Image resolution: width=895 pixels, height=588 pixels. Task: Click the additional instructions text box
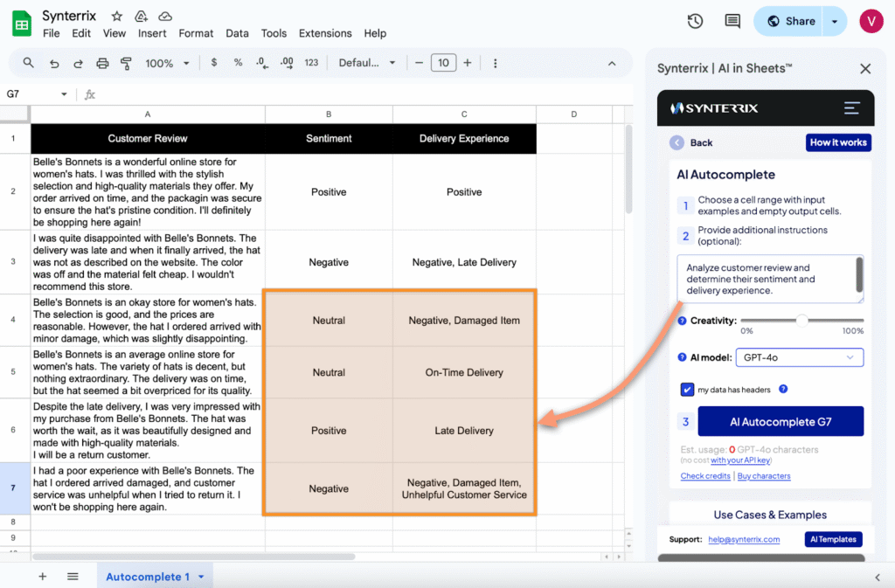point(770,279)
